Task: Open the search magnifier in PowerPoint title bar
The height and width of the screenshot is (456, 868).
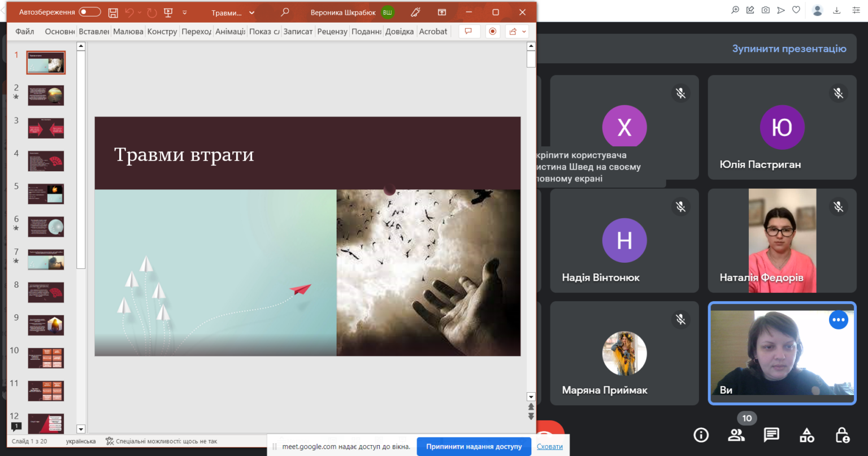Action: click(285, 12)
